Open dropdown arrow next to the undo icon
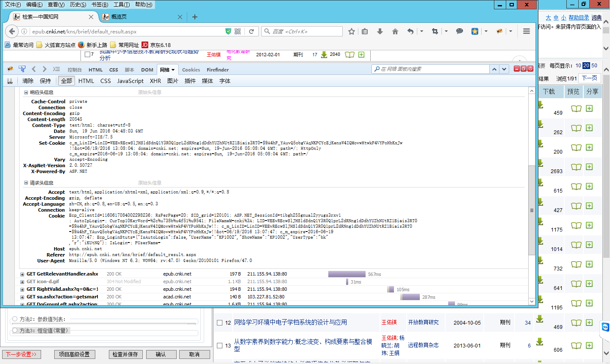The image size is (610, 364). (421, 31)
